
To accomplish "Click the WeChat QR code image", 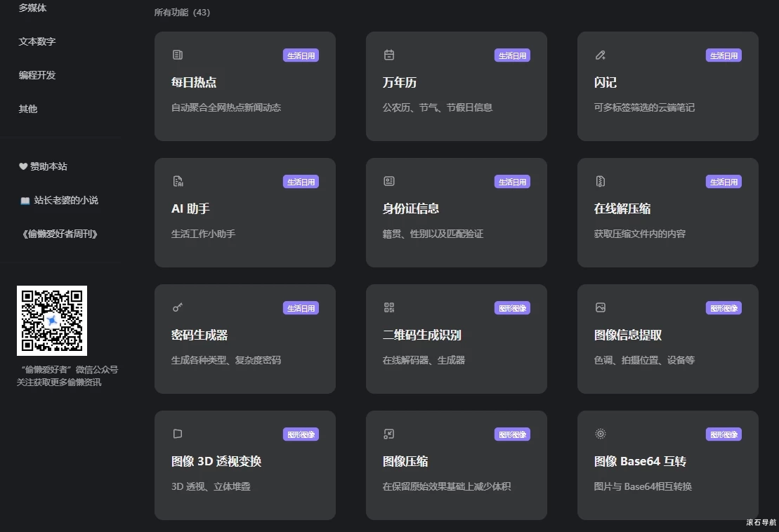I will [52, 319].
